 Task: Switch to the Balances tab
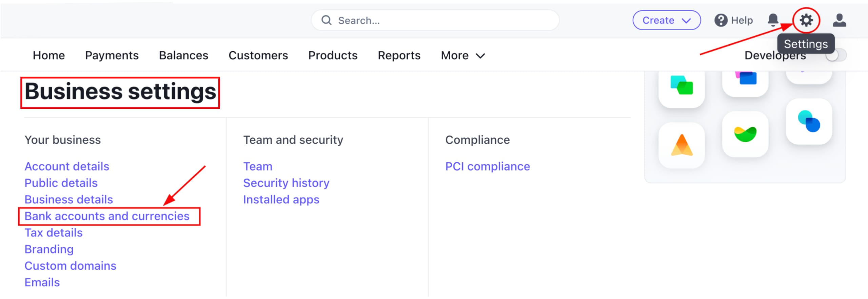pos(183,55)
